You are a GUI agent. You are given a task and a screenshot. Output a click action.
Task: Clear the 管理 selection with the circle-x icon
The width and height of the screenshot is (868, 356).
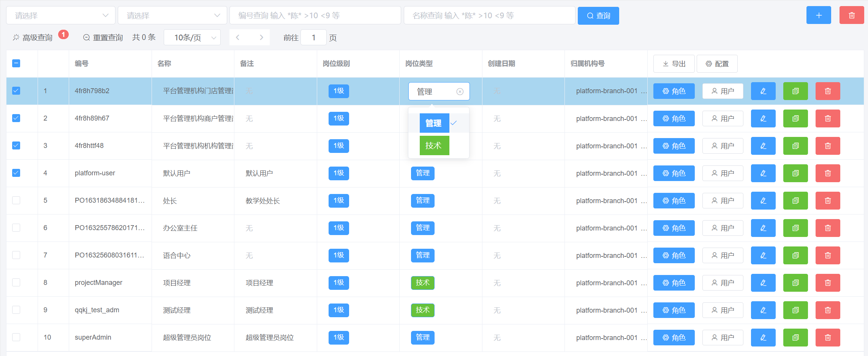[x=460, y=92]
